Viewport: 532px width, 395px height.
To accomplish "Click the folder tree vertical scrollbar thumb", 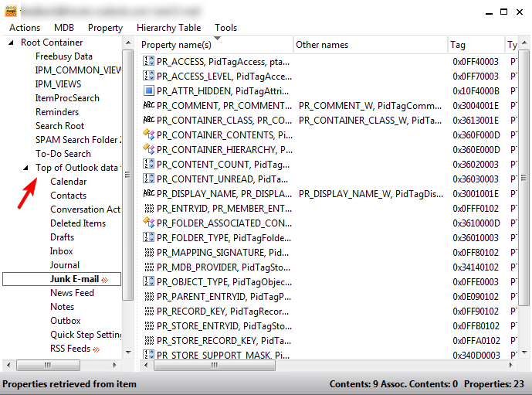I will [x=128, y=175].
